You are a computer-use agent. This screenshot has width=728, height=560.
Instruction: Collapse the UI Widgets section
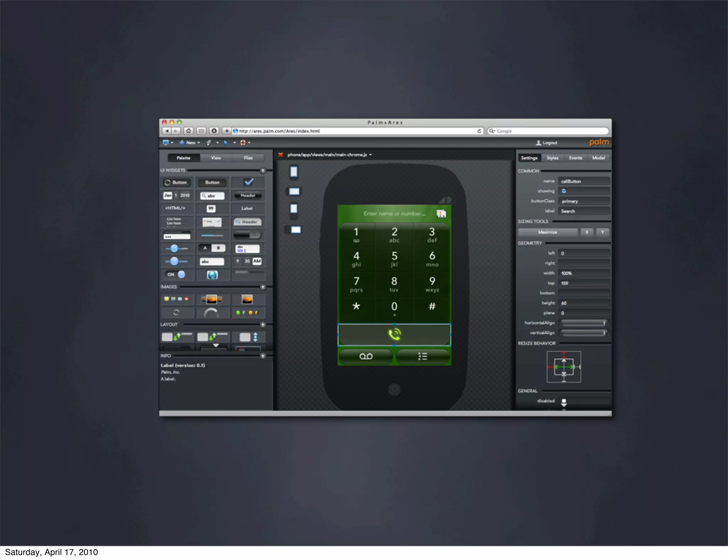[x=263, y=171]
